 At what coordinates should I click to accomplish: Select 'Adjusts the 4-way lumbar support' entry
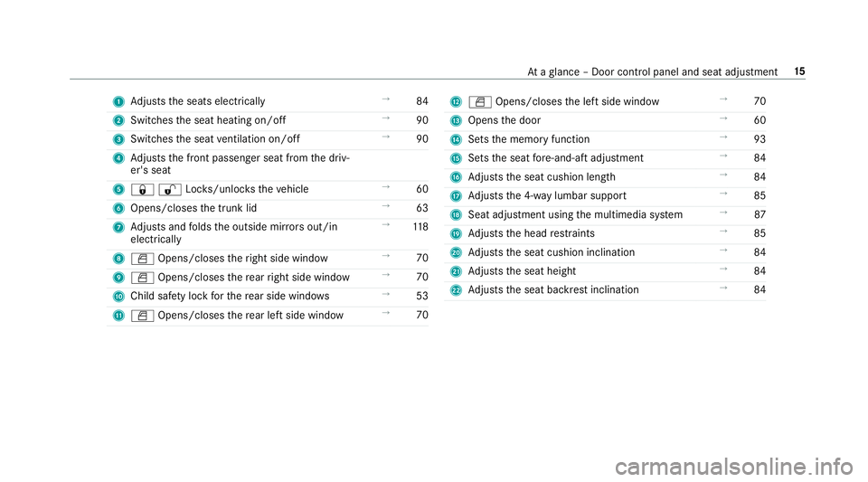coord(548,196)
